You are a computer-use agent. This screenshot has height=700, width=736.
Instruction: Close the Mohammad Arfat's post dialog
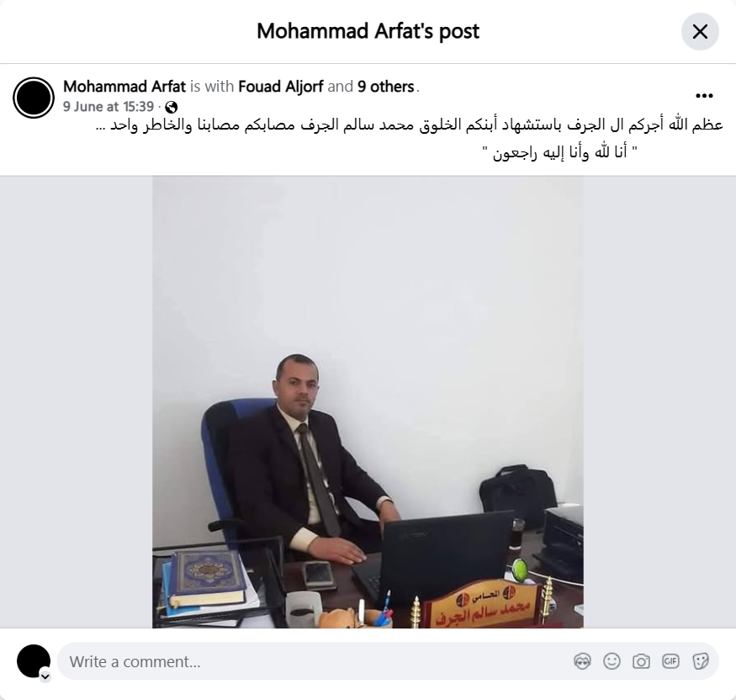[x=700, y=31]
